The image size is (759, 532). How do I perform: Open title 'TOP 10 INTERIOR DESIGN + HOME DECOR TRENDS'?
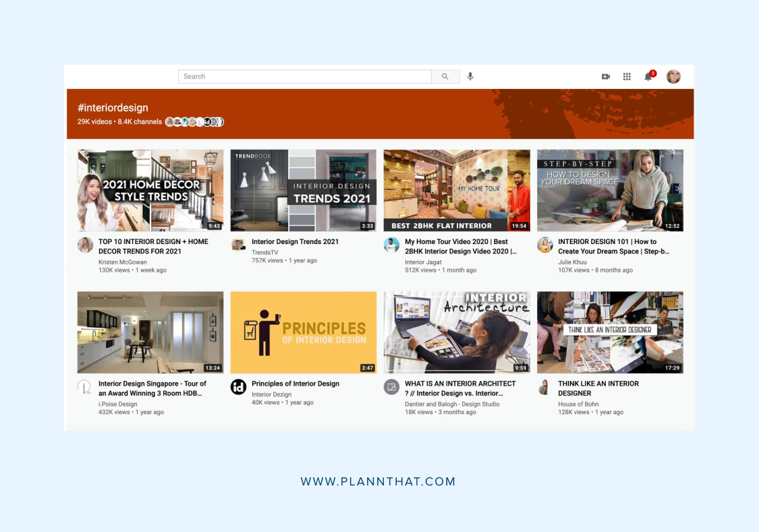click(153, 246)
